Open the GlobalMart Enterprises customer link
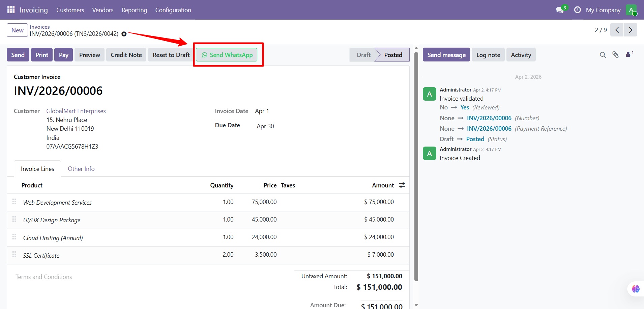Screen dimensions: 644x309 coord(76,111)
